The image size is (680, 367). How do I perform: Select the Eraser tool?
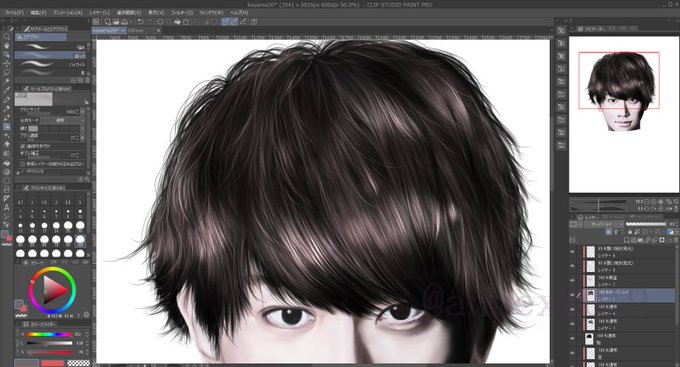(x=7, y=144)
